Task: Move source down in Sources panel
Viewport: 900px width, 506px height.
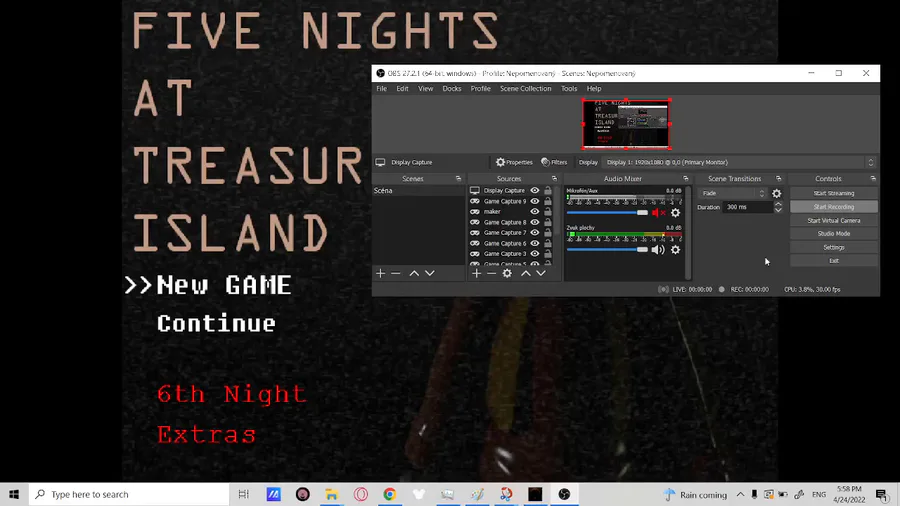Action: (541, 274)
